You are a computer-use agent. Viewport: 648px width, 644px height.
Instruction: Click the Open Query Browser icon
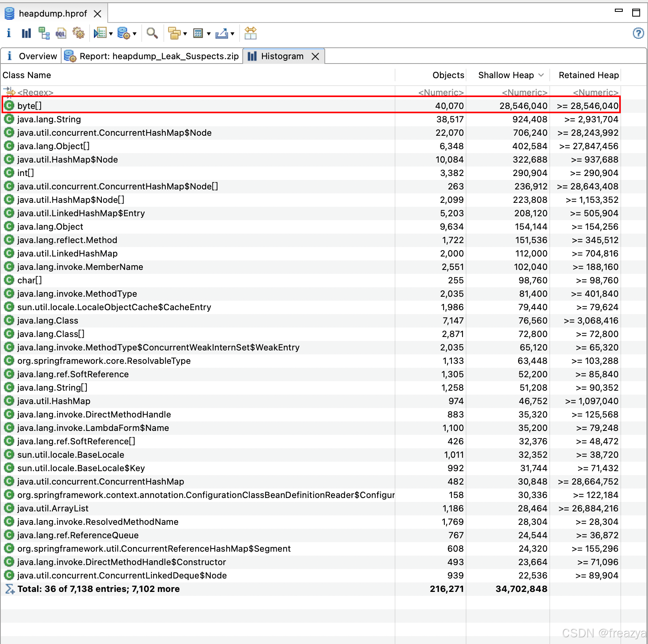[x=124, y=34]
